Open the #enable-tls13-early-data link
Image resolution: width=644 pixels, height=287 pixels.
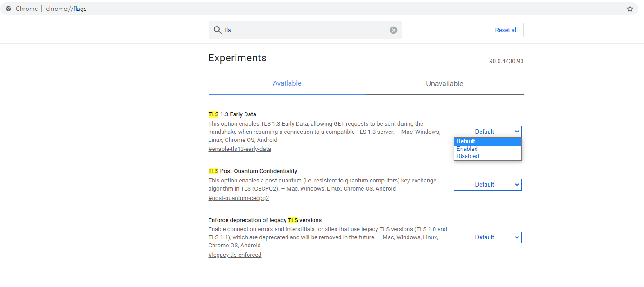pyautogui.click(x=240, y=149)
